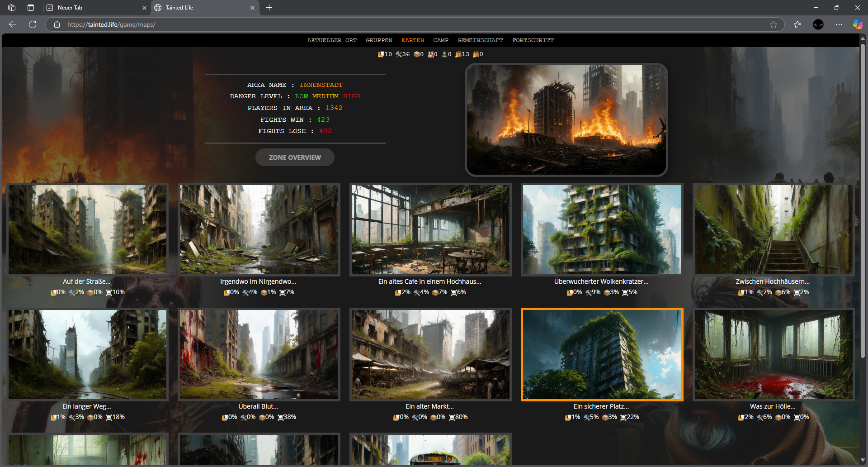Select the Irgendwo im Nirgendwo zone thumbnail
Image resolution: width=868 pixels, height=467 pixels.
(259, 229)
